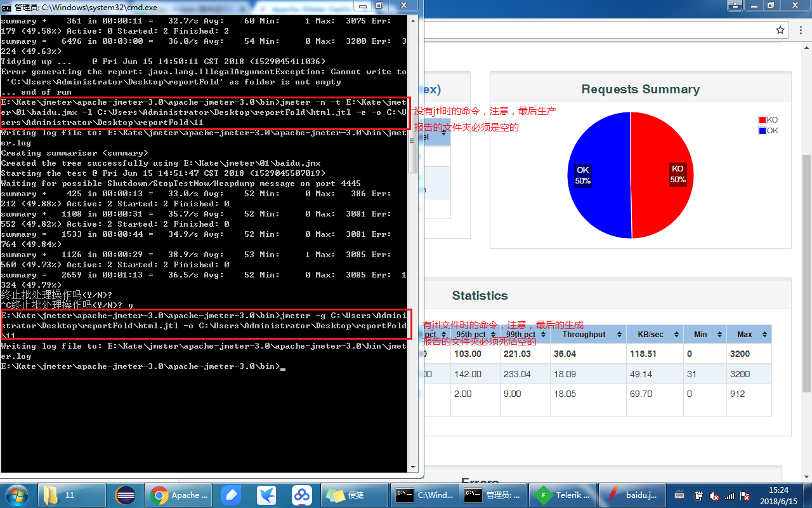Screen dimensions: 812x508
Task: Open the Baidu cloud app in taskbar
Action: (x=302, y=495)
